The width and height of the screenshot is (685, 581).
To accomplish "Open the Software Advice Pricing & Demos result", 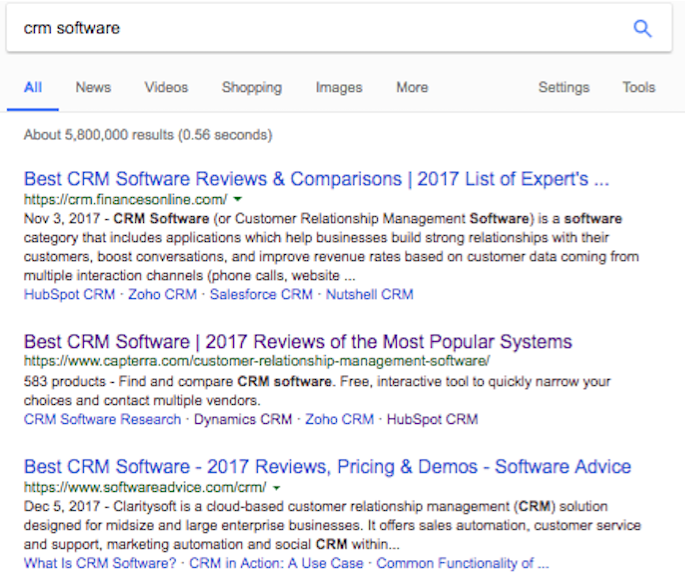I will (327, 467).
